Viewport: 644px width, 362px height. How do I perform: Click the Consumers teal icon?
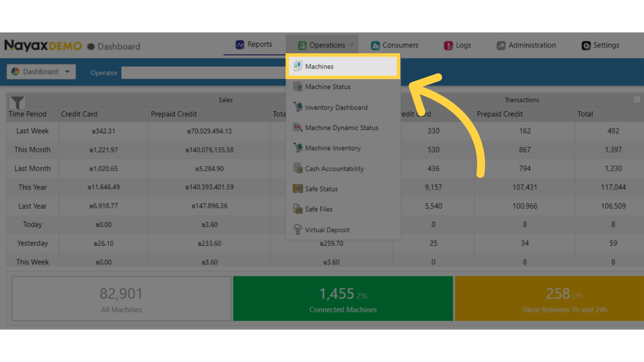[x=375, y=45]
